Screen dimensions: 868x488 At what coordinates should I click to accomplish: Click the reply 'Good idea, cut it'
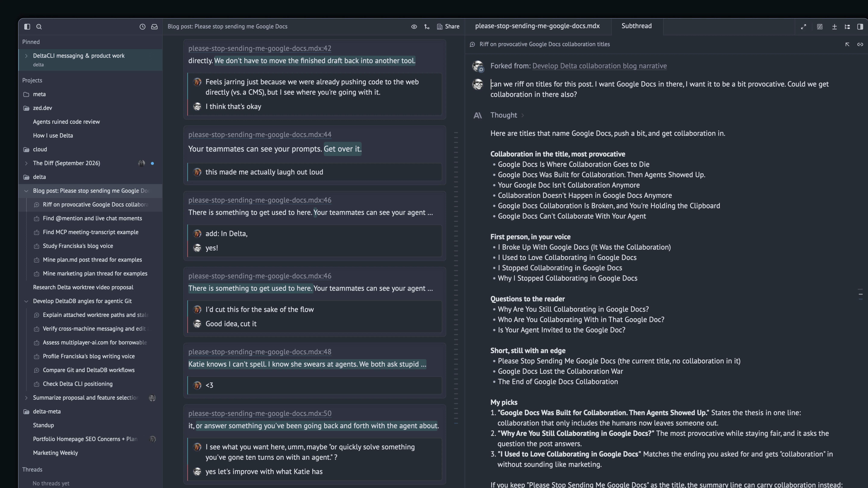pyautogui.click(x=231, y=324)
